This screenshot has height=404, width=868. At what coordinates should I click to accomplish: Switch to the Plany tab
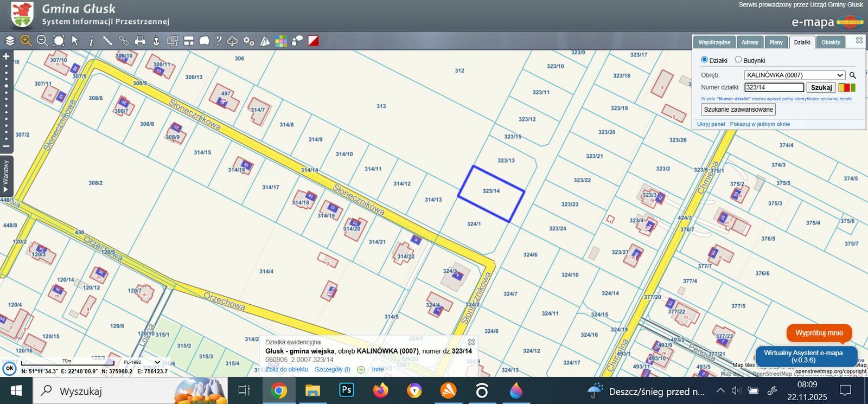pyautogui.click(x=776, y=42)
